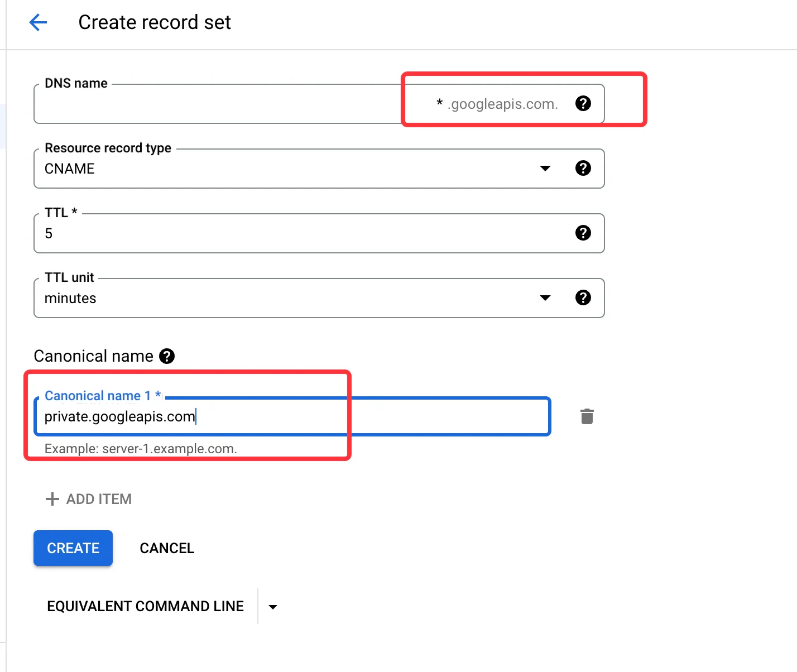Click ADD ITEM text link
The height and width of the screenshot is (672, 797).
pyautogui.click(x=99, y=499)
